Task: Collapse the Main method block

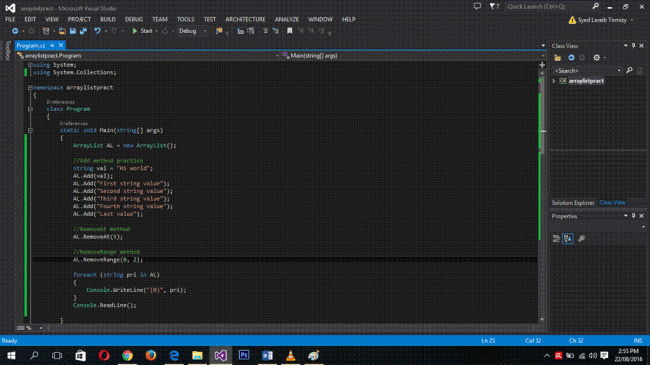Action: point(30,130)
